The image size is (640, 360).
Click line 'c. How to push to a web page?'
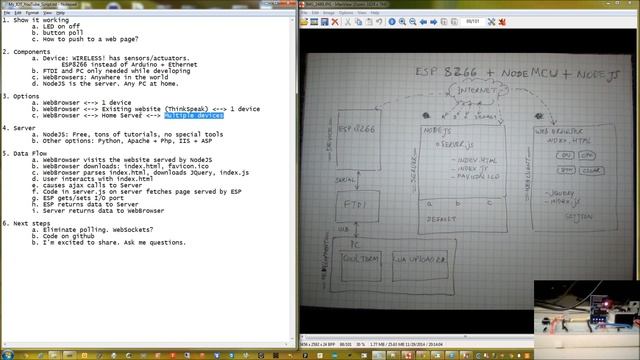point(85,39)
